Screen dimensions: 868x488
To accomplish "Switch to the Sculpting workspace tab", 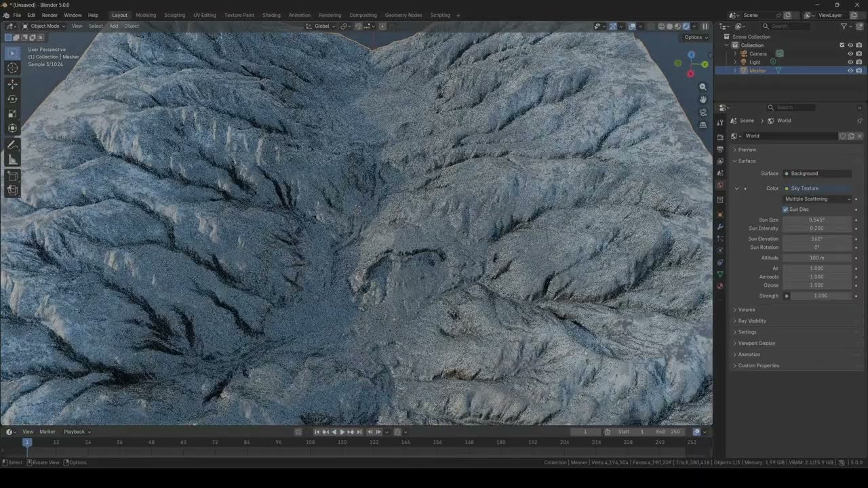I will click(174, 15).
